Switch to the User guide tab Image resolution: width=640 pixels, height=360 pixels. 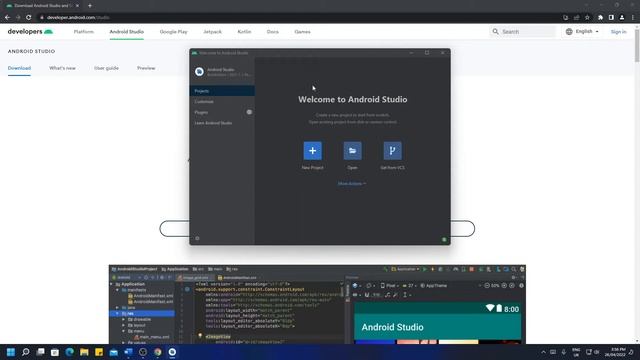pos(107,68)
